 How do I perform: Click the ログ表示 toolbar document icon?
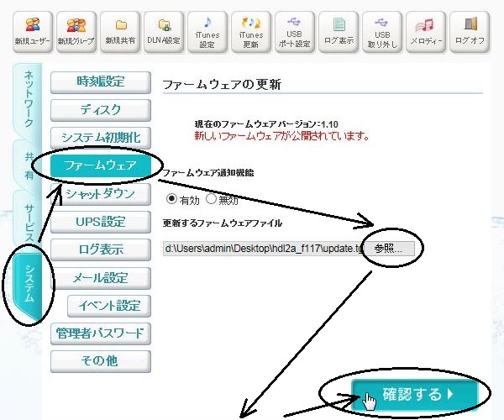click(x=339, y=32)
